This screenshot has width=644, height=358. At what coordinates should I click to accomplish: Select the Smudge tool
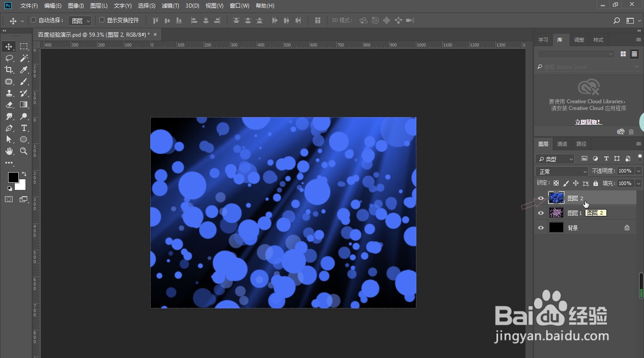[x=9, y=116]
